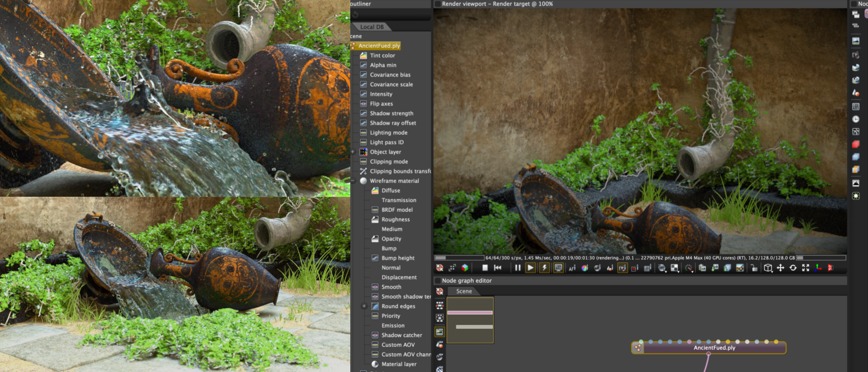Pause the render in the viewport toolbar
This screenshot has height=372, width=868.
click(x=518, y=268)
